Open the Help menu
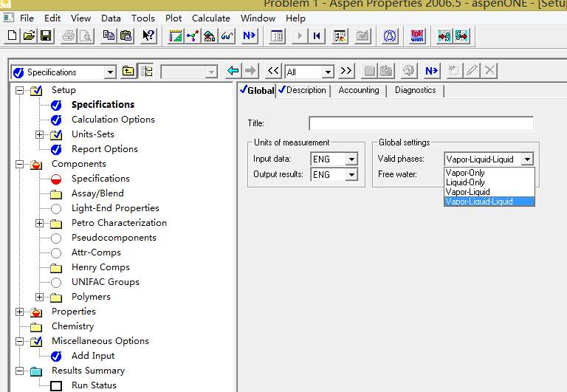 (295, 18)
